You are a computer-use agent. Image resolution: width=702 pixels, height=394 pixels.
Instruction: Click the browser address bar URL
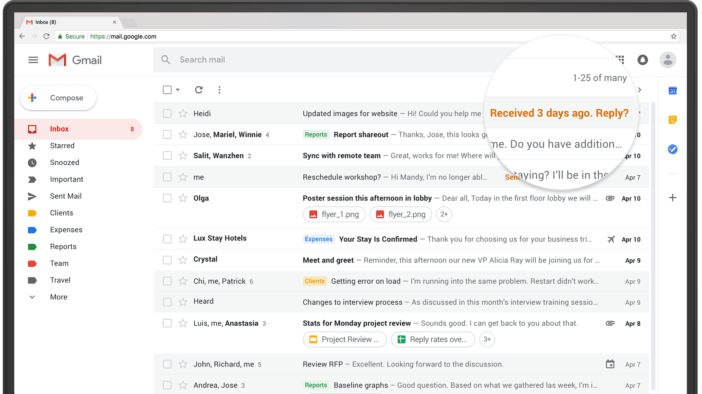123,36
